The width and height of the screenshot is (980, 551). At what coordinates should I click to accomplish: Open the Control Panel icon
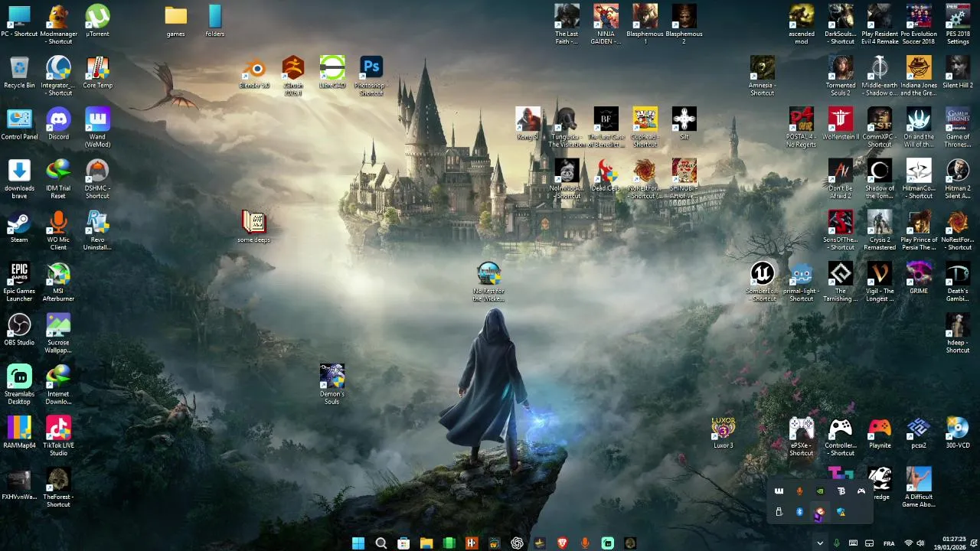tap(19, 124)
